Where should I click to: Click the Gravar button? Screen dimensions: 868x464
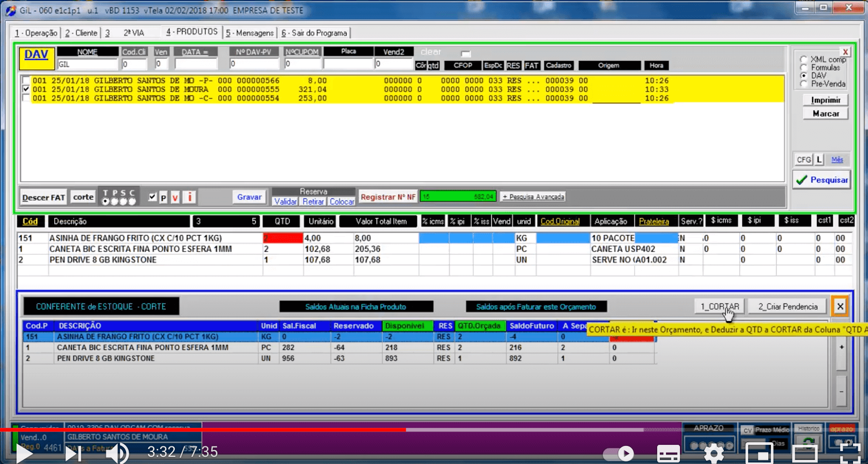(x=249, y=197)
